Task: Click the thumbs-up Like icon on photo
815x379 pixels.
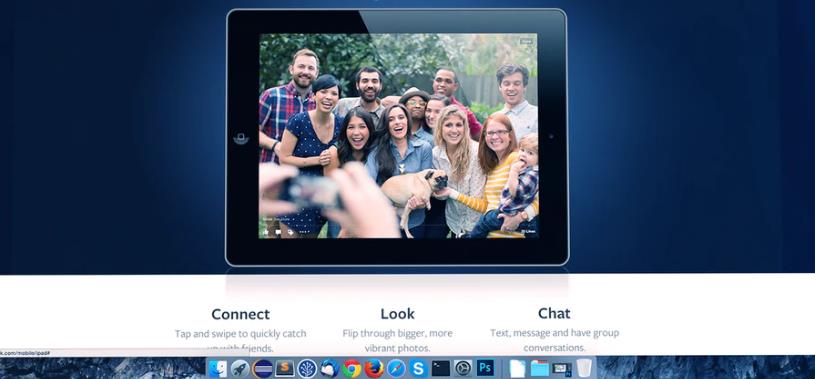Action: 266,232
